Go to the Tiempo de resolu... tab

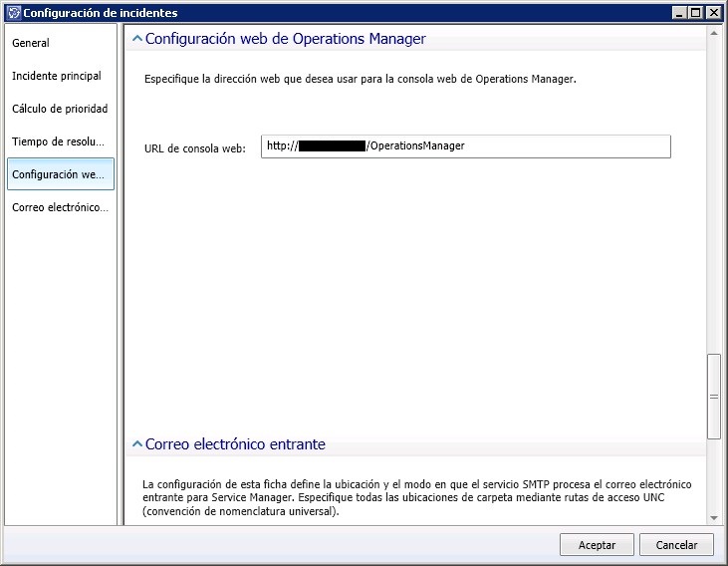click(58, 141)
